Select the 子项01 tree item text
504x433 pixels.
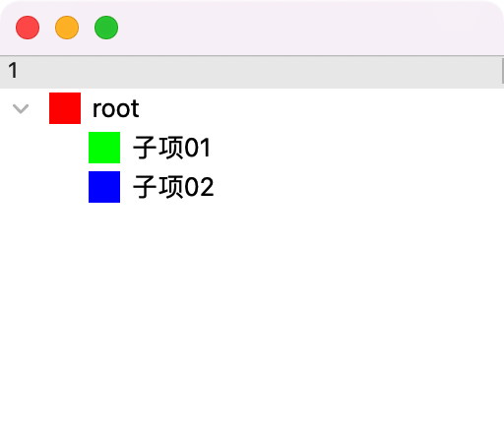[171, 148]
